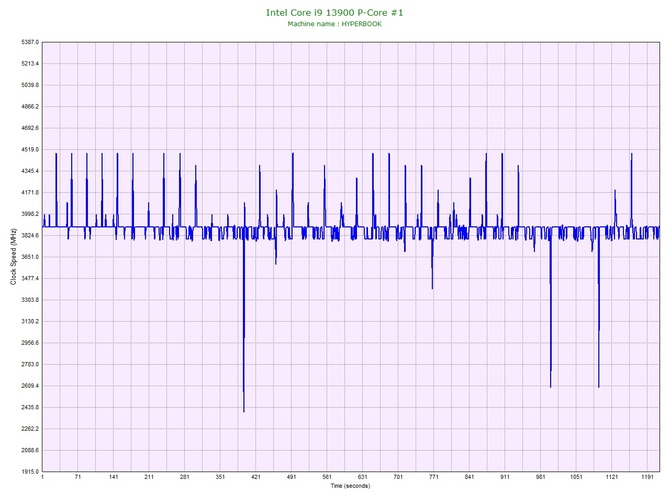Screen dimensions: 670x503
Task: Click the x-axis tick label 1051
Action: (576, 477)
